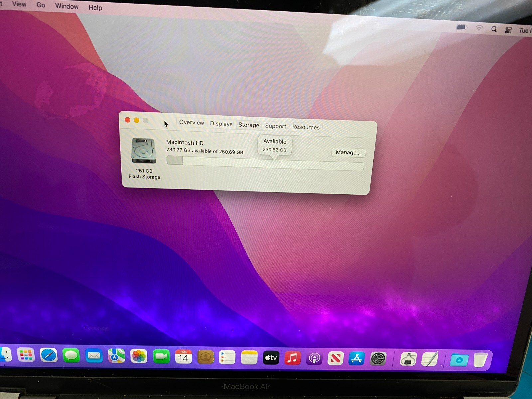Click the System Information icon in the Dock
Screen dimensions: 532x399
click(x=408, y=359)
